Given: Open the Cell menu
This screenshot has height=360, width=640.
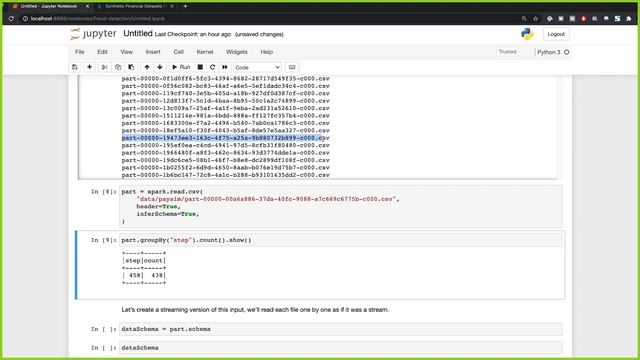Looking at the screenshot, I should 178,52.
